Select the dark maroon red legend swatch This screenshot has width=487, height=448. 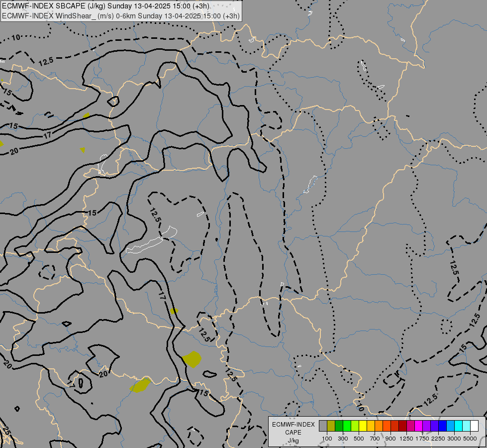click(x=403, y=426)
